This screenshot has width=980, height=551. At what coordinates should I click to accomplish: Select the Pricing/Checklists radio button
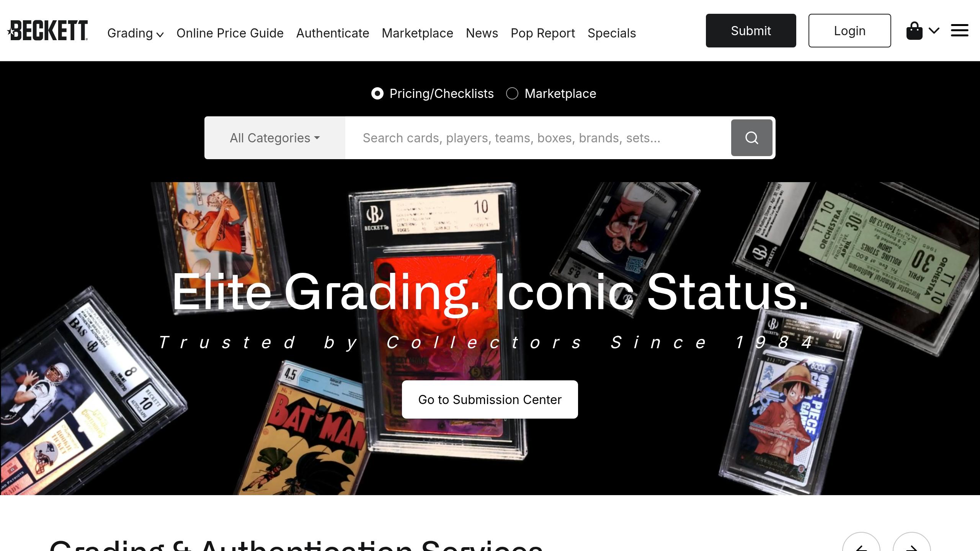(x=377, y=93)
